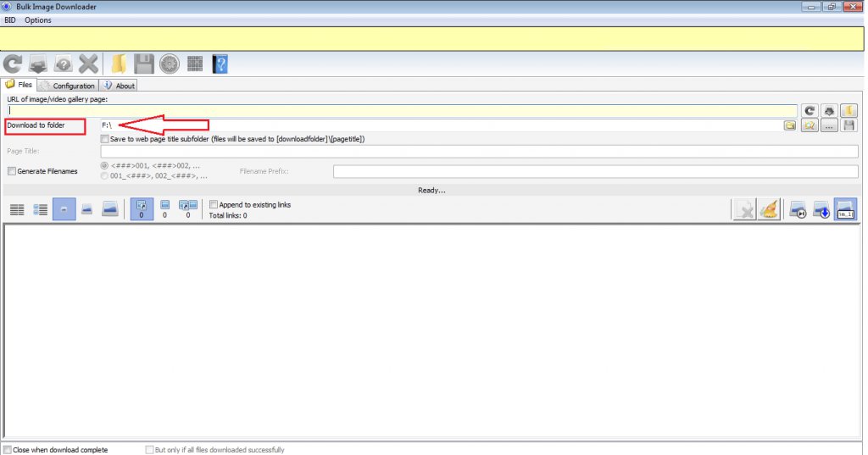Click small download arrow beside URL field

pos(829,111)
